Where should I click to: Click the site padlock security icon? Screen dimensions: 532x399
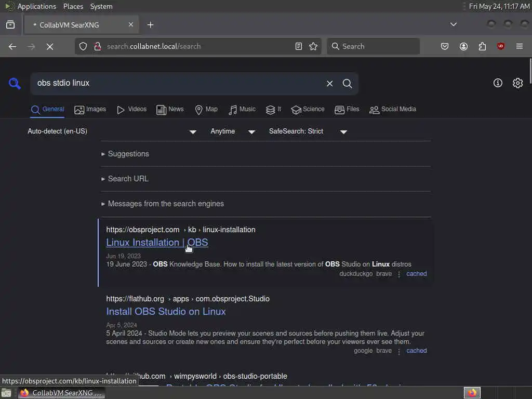(98, 46)
